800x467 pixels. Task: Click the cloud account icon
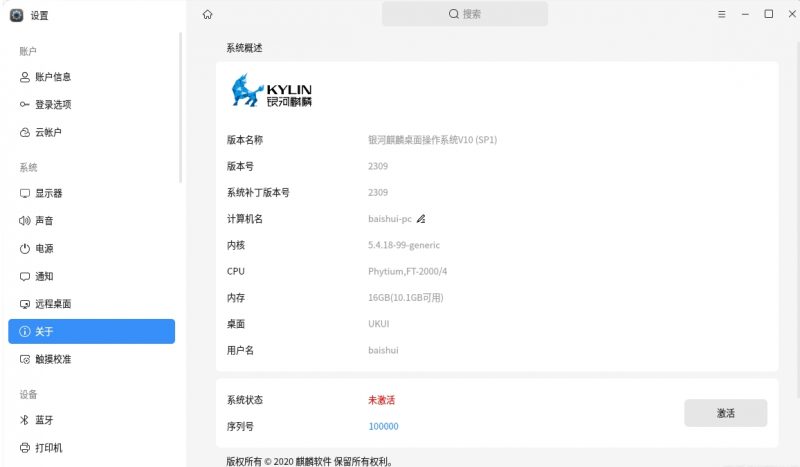tap(24, 132)
